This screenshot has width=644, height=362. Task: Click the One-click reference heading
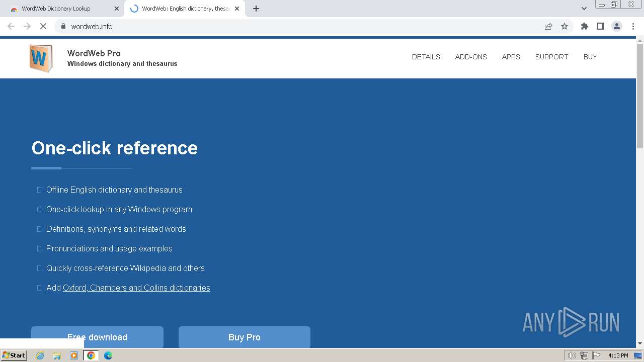coord(115,148)
